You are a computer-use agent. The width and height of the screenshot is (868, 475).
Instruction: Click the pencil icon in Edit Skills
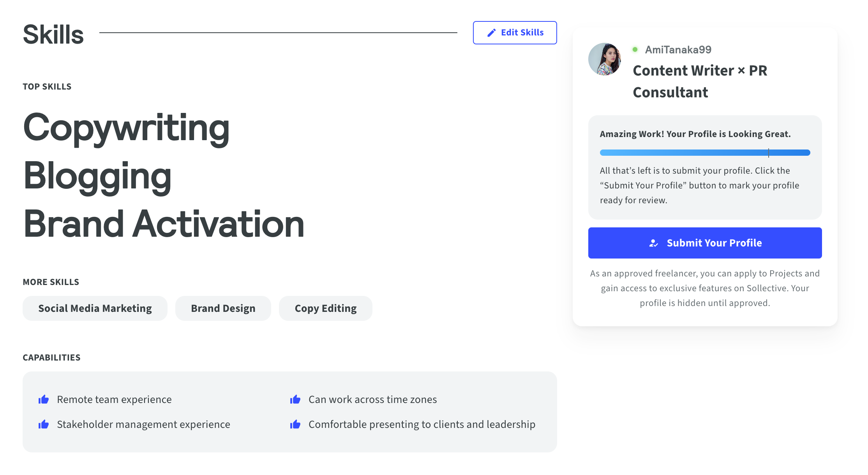[491, 33]
